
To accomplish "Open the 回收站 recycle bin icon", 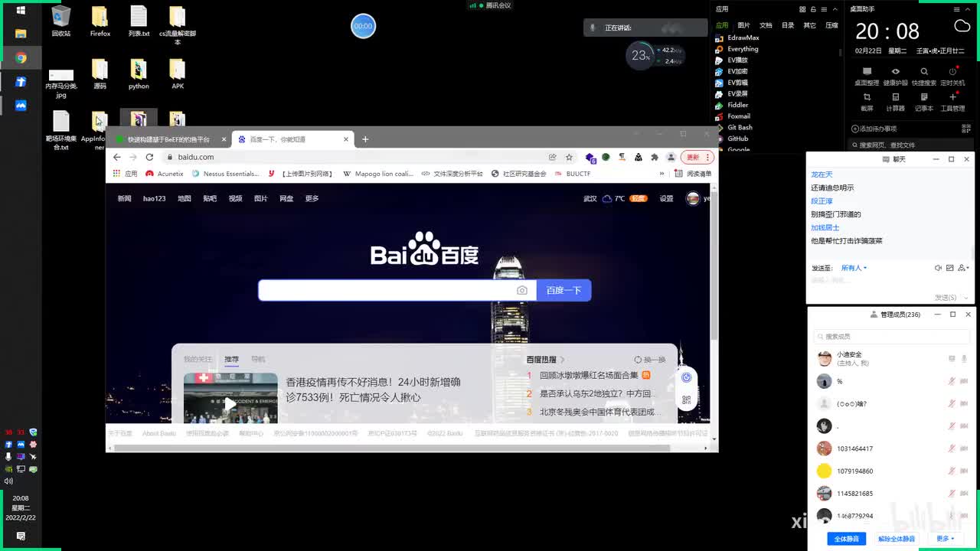I will click(x=61, y=21).
